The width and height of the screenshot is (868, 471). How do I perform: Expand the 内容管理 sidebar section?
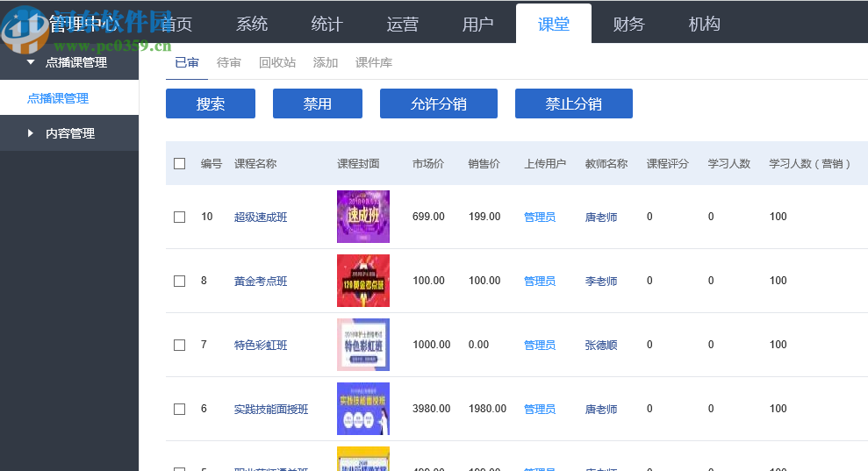(69, 133)
